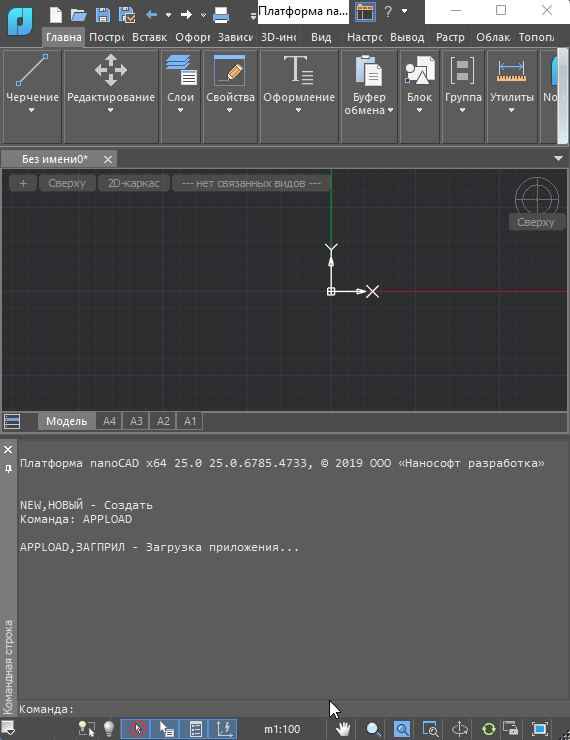Open the undo history dropdown arrow
The height and width of the screenshot is (740, 570).
pos(168,15)
